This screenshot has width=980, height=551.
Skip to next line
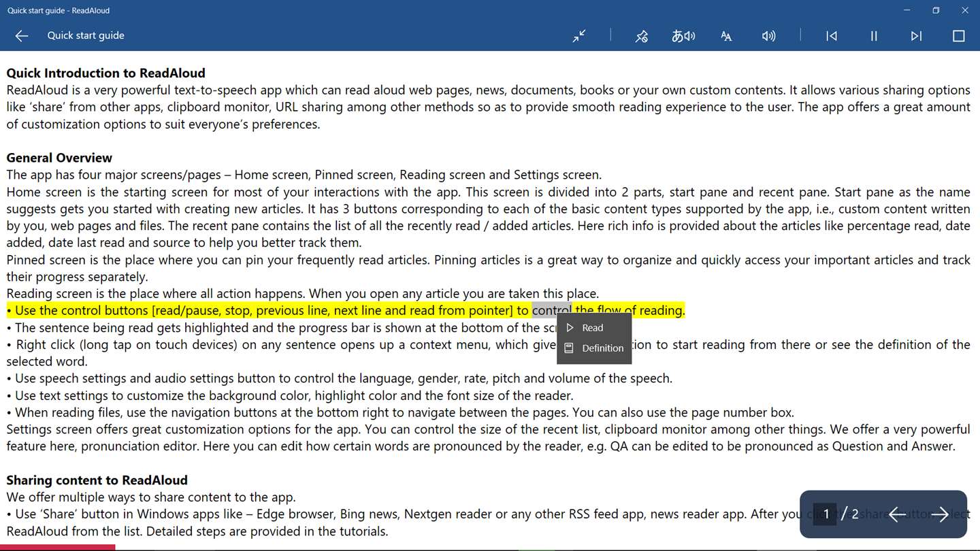(916, 36)
